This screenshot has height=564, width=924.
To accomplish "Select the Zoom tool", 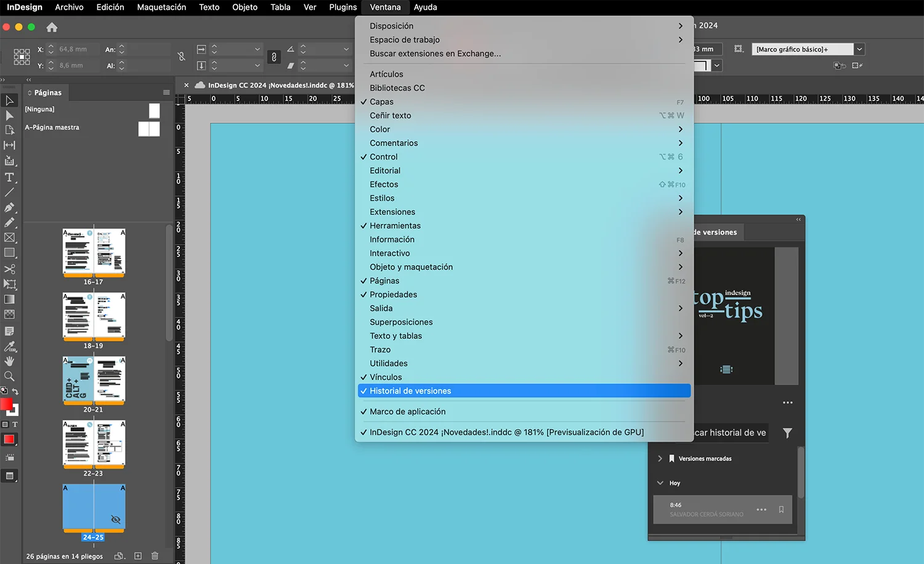I will coord(9,377).
